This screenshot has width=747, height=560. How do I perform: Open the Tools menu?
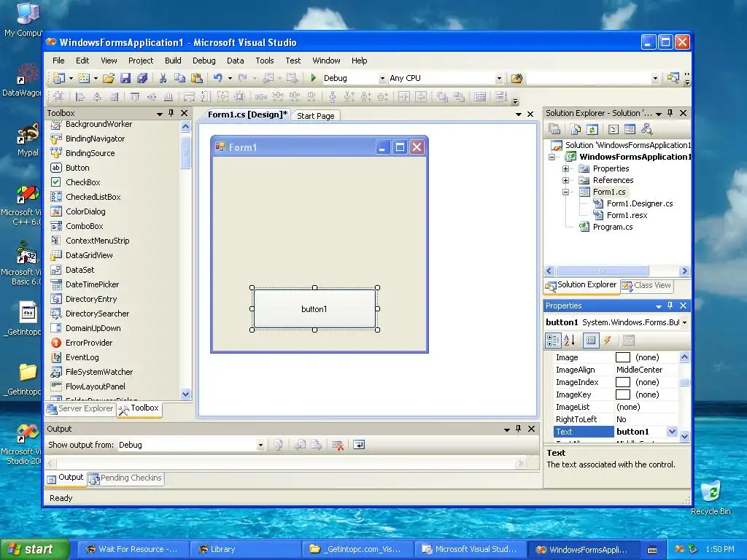pyautogui.click(x=264, y=61)
